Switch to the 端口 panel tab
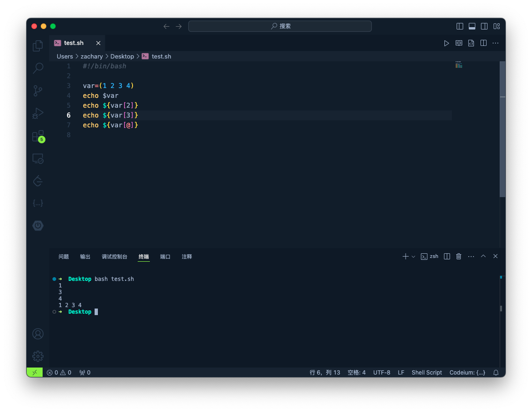 (165, 257)
